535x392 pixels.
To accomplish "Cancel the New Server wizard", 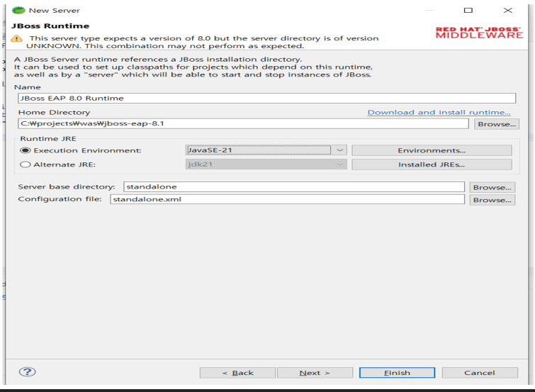I will (480, 373).
